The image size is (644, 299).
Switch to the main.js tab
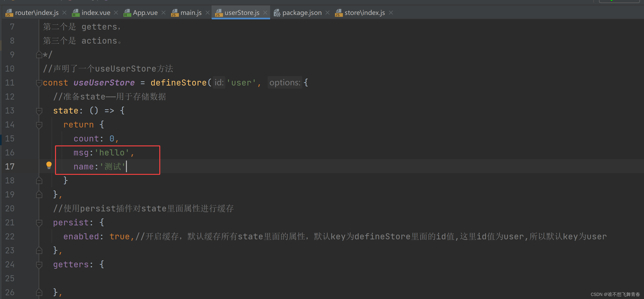click(191, 13)
